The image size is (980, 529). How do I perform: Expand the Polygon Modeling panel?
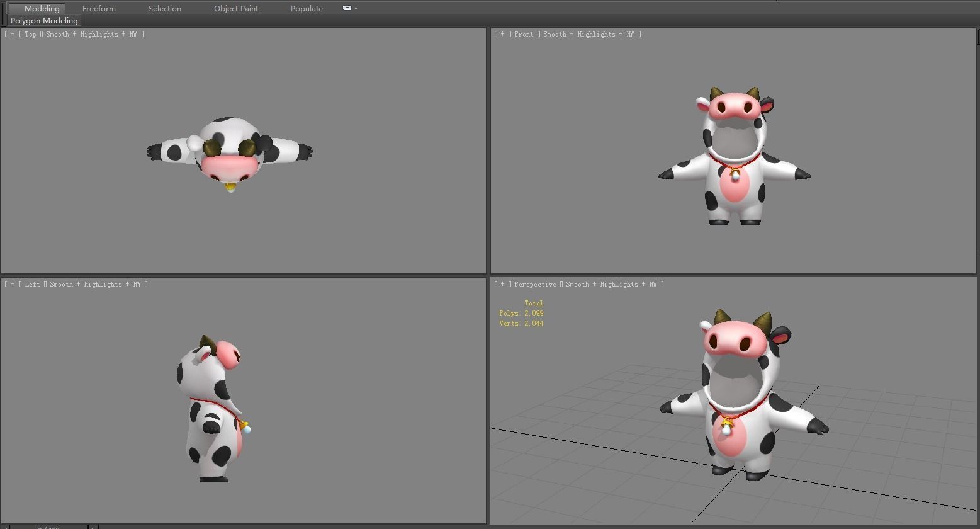pos(44,21)
